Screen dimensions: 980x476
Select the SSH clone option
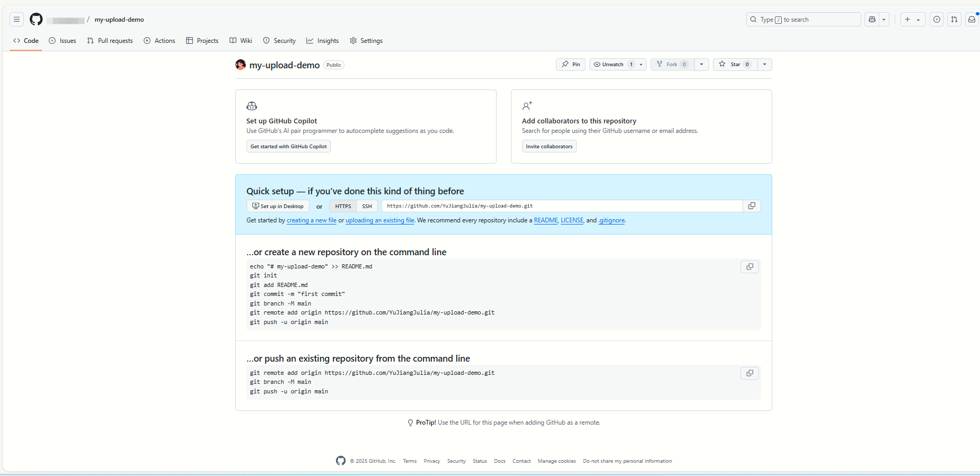(x=367, y=206)
